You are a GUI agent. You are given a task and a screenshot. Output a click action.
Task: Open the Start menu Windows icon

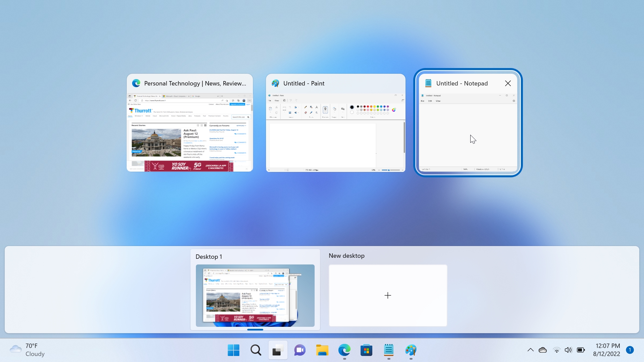coord(233,350)
